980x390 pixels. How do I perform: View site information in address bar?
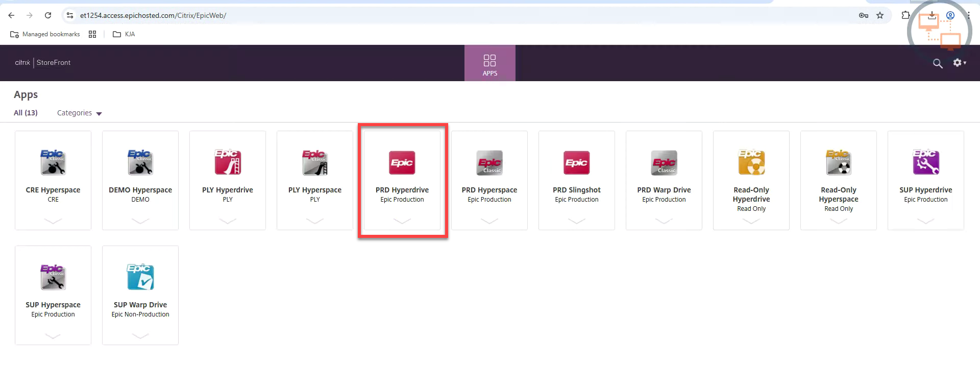pyautogui.click(x=70, y=15)
